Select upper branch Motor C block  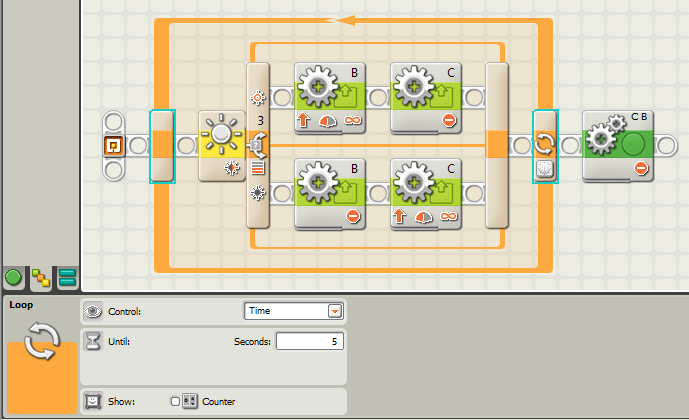tap(424, 97)
